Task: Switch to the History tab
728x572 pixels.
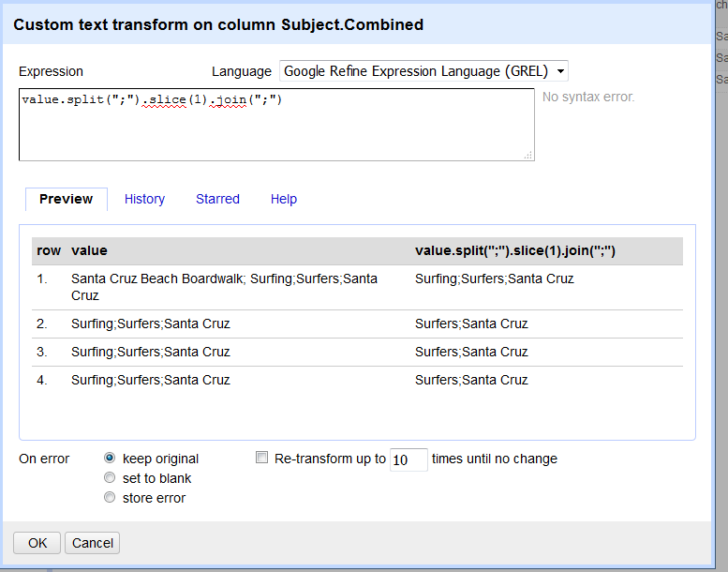Action: 144,199
